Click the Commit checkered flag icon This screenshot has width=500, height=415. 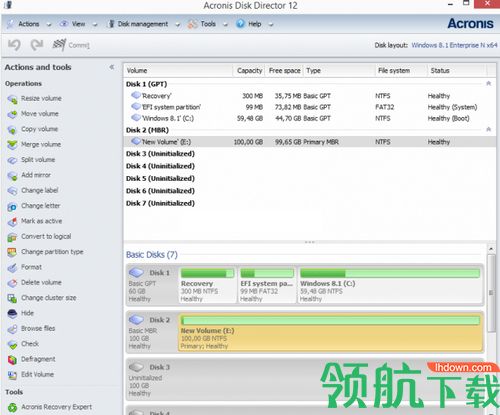[x=59, y=45]
